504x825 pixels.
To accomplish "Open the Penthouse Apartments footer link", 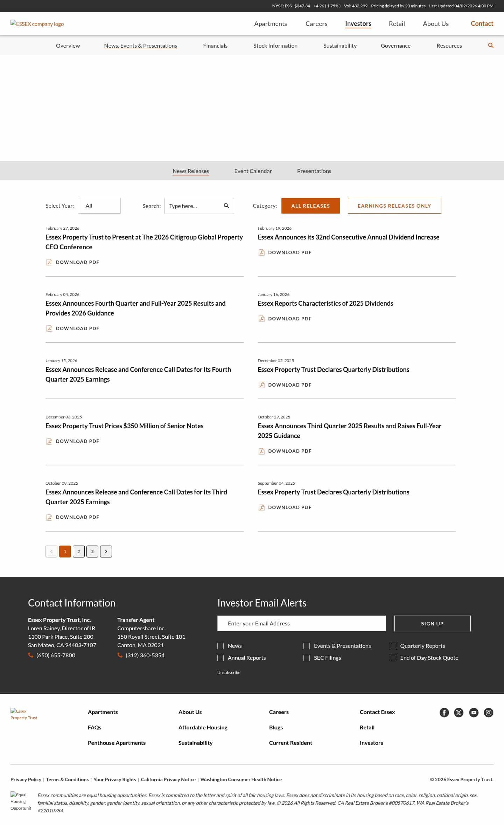I will tap(117, 743).
